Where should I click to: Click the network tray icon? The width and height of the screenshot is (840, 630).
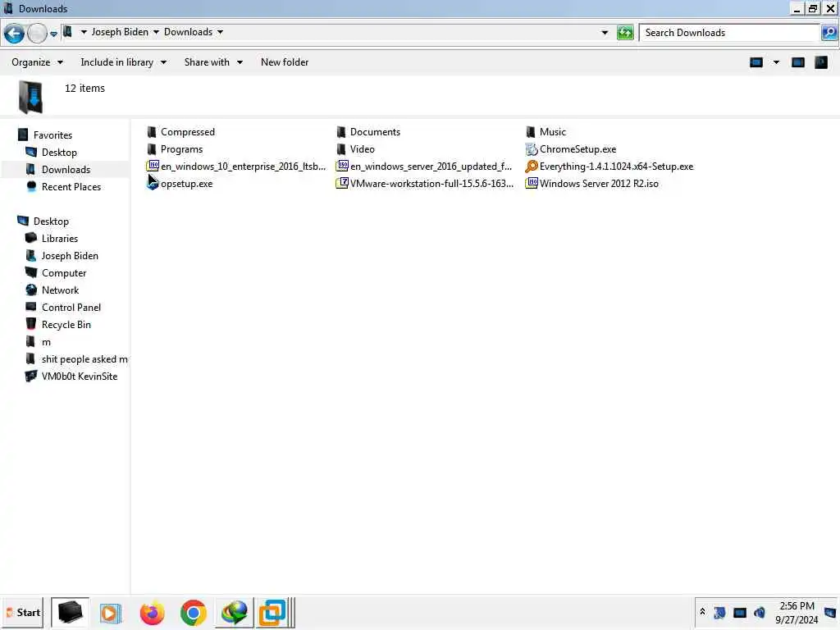(x=740, y=612)
